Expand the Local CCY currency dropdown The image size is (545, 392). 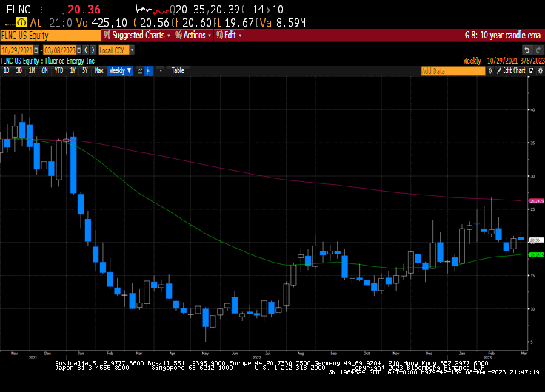point(115,50)
